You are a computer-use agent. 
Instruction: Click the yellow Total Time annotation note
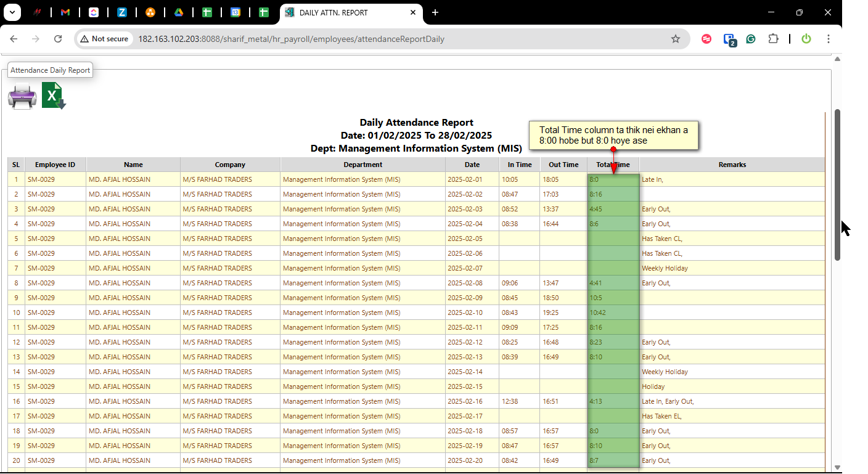coord(613,135)
